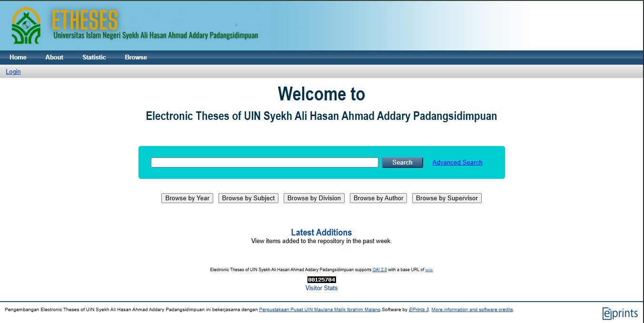644x323 pixels.
Task: Click the Search button
Action: (402, 163)
